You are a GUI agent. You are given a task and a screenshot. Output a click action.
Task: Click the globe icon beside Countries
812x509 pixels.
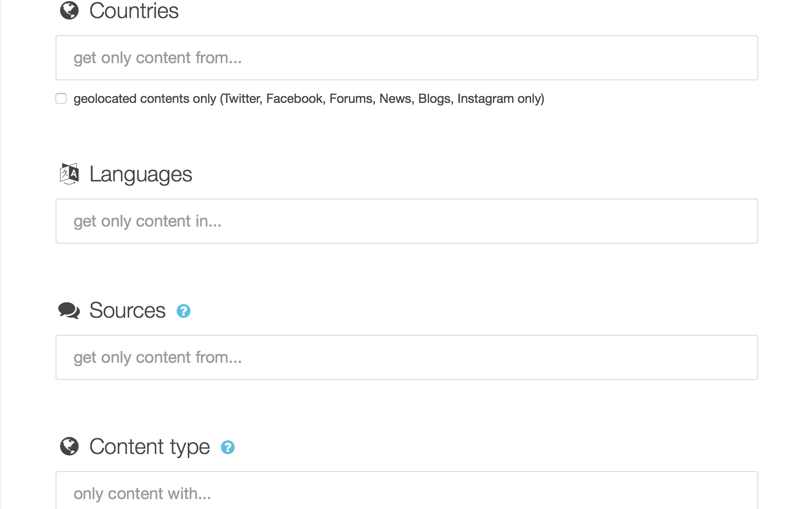pyautogui.click(x=69, y=10)
